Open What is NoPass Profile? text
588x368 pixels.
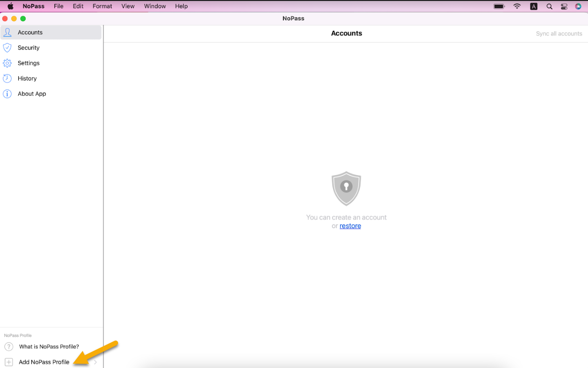click(49, 347)
